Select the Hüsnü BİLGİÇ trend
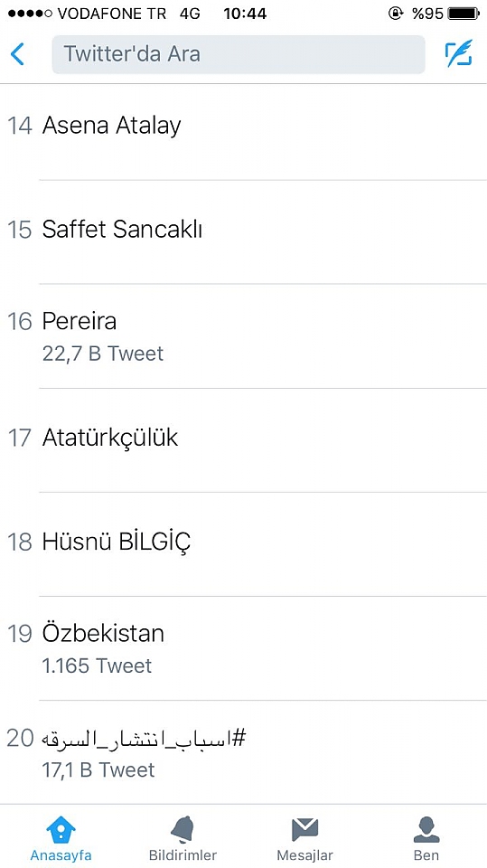This screenshot has height=868, width=487. 244,544
